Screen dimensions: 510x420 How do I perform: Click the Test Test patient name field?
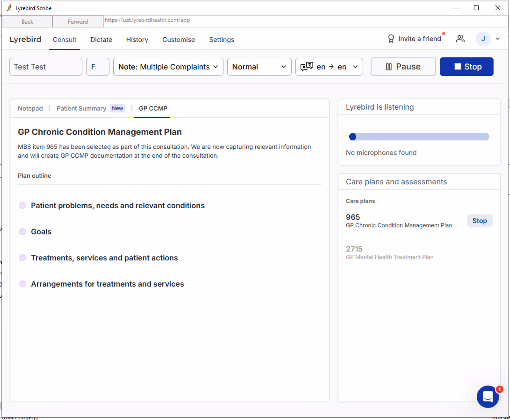coord(46,67)
